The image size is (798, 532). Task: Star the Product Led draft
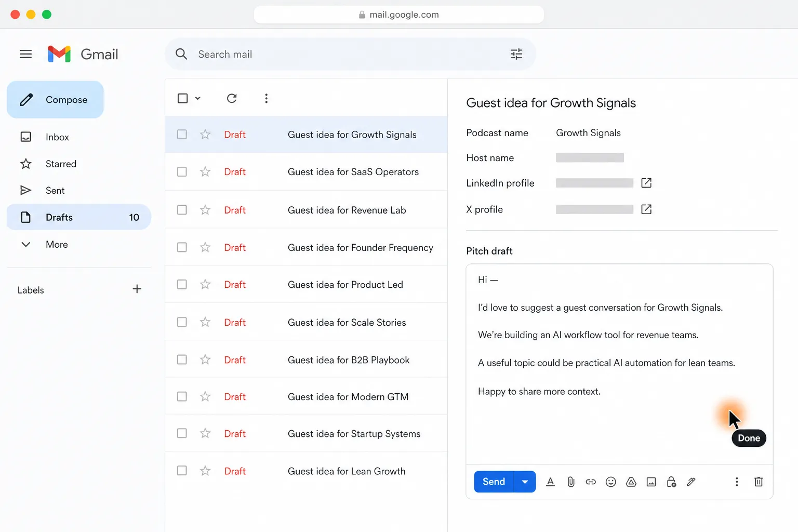tap(205, 284)
